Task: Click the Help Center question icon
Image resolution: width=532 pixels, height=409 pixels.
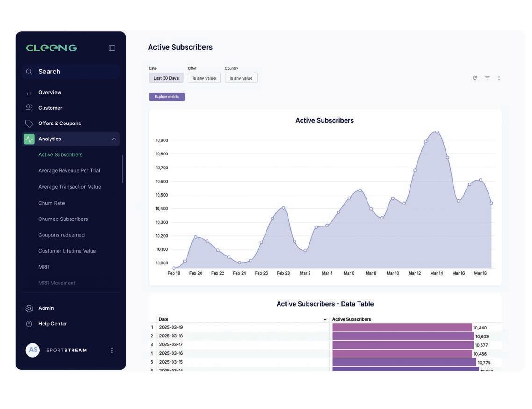Action: tap(29, 324)
